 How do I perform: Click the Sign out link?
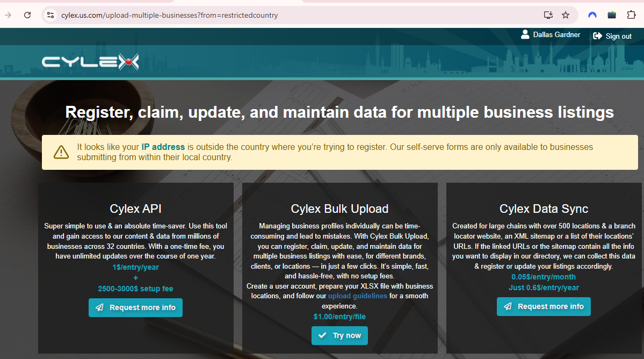pos(619,36)
